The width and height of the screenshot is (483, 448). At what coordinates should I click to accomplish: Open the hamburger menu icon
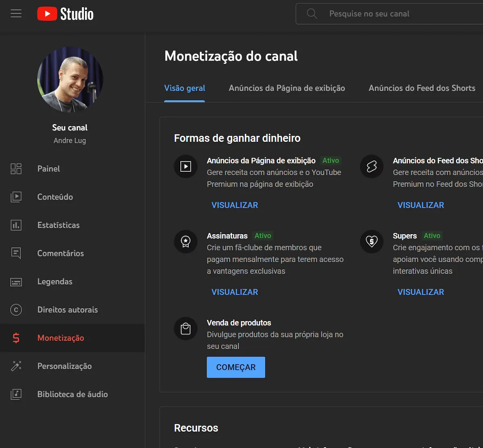[16, 14]
